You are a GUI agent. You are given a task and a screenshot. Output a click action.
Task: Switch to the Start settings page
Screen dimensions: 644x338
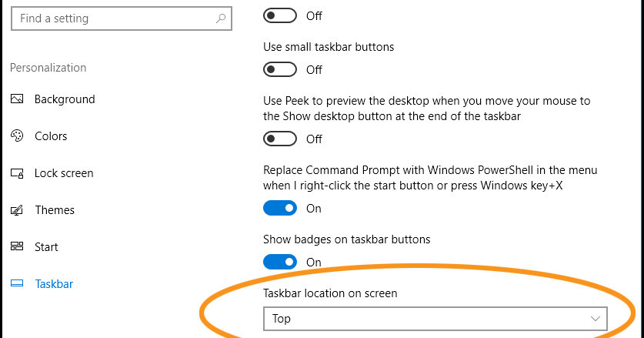[x=47, y=247]
